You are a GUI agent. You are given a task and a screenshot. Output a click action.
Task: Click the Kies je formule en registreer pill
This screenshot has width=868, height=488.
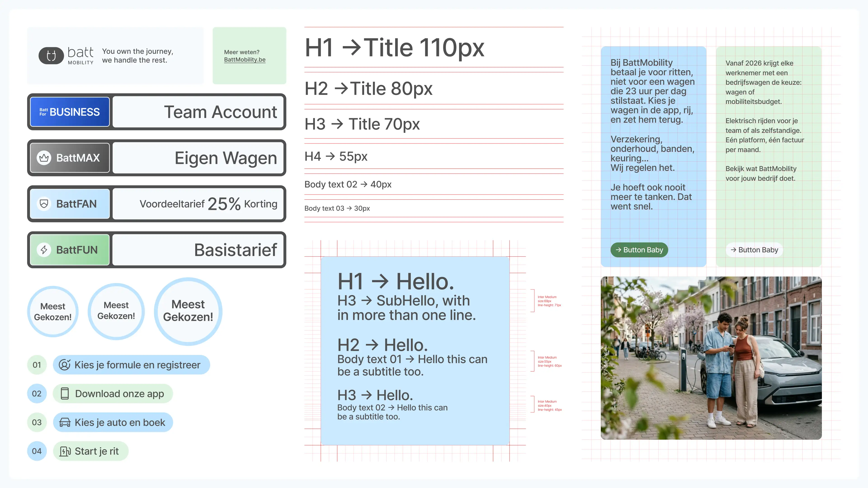[131, 365]
